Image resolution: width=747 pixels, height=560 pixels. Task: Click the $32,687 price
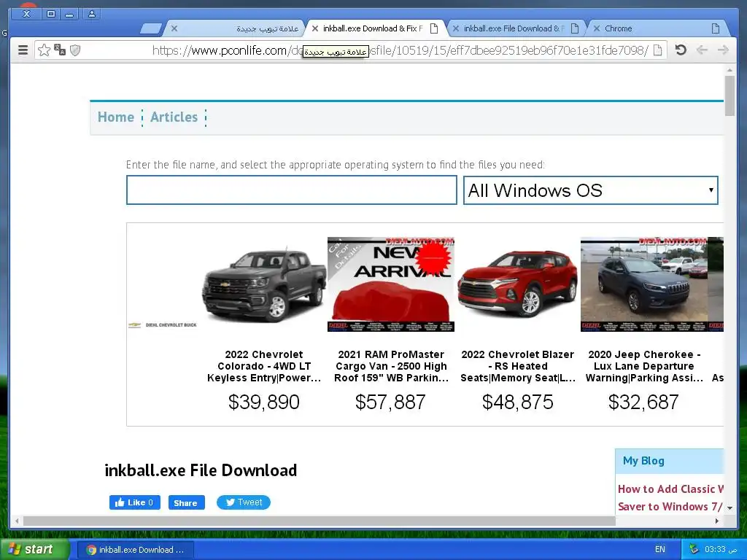pos(643,402)
